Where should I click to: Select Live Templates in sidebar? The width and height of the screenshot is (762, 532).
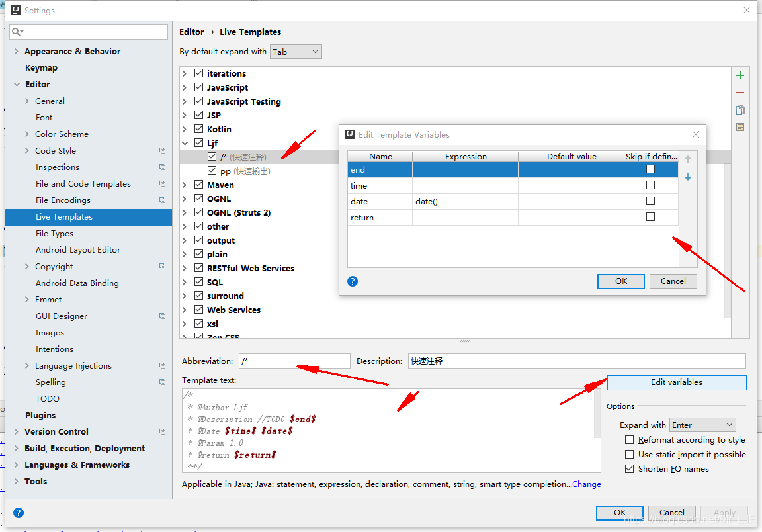pos(89,217)
